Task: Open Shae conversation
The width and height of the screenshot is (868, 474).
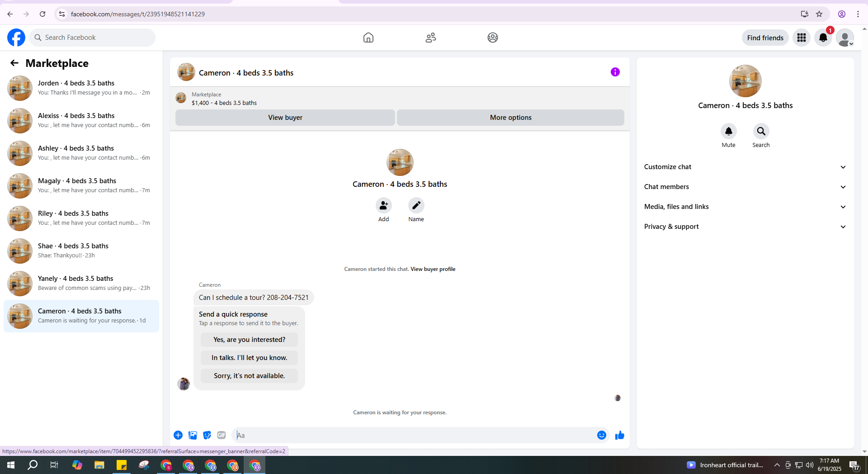Action: [81, 251]
